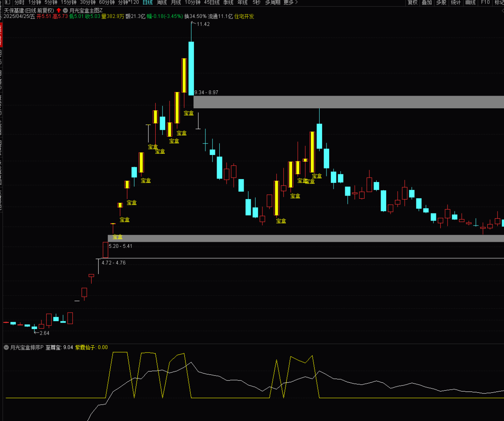Click the 叠加 overlay button
This screenshot has height=421, width=504.
[427, 2]
